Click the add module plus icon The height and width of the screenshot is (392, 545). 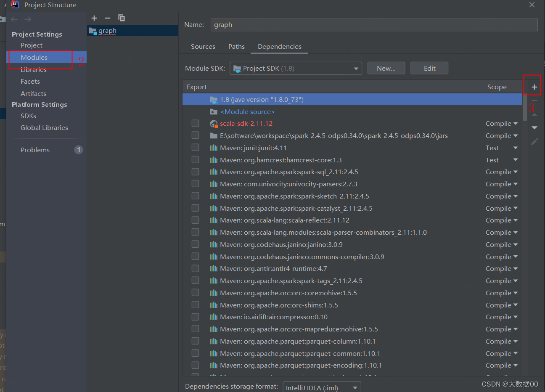click(94, 18)
